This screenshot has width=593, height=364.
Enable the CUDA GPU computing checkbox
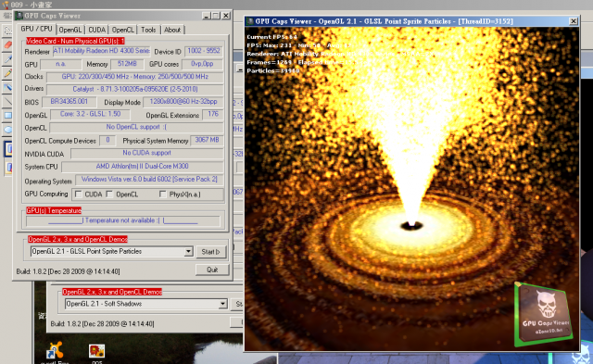78,195
